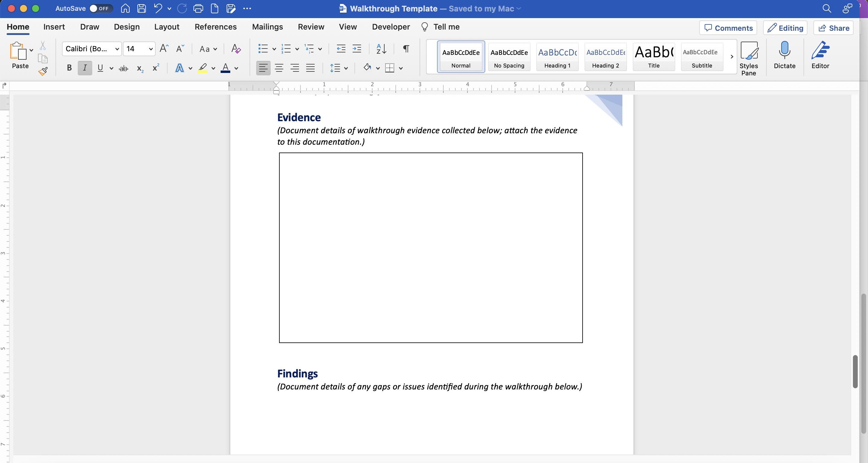Open the font size dropdown

pyautogui.click(x=151, y=49)
